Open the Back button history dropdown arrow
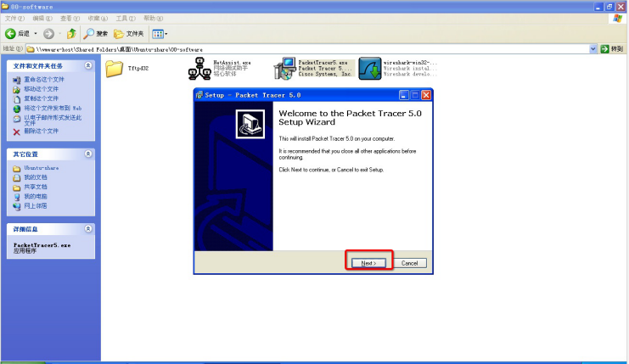The width and height of the screenshot is (629, 364). click(36, 34)
